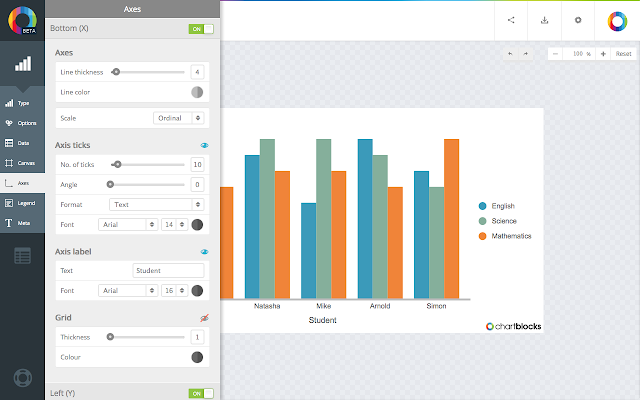Zoom out with the minus icon
This screenshot has height=400, width=640.
tap(555, 54)
